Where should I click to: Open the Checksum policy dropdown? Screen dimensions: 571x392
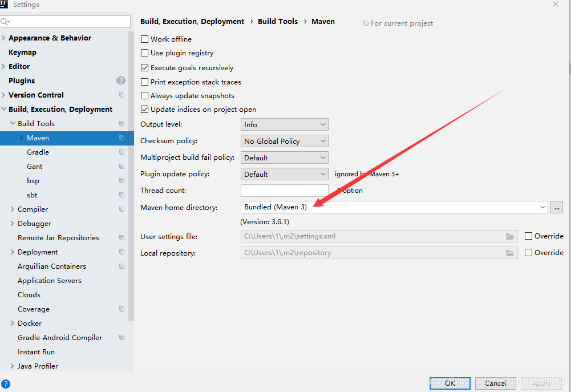pyautogui.click(x=285, y=141)
